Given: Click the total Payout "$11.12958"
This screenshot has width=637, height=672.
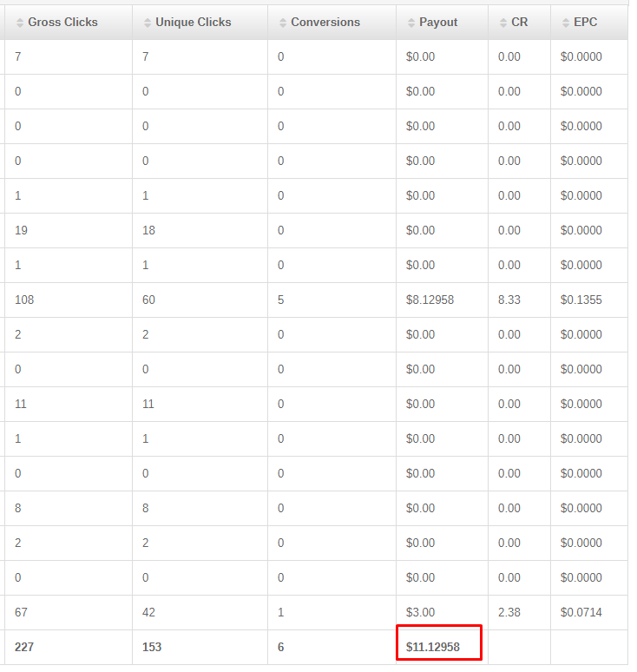Looking at the screenshot, I should (433, 647).
